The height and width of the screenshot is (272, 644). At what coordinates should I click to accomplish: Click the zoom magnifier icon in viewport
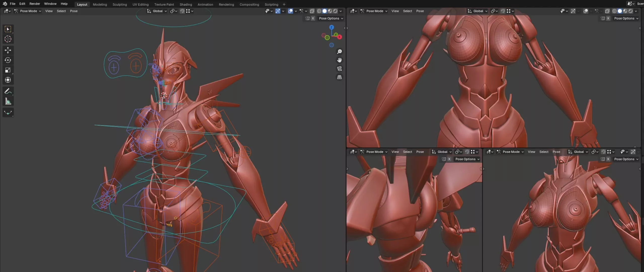339,52
